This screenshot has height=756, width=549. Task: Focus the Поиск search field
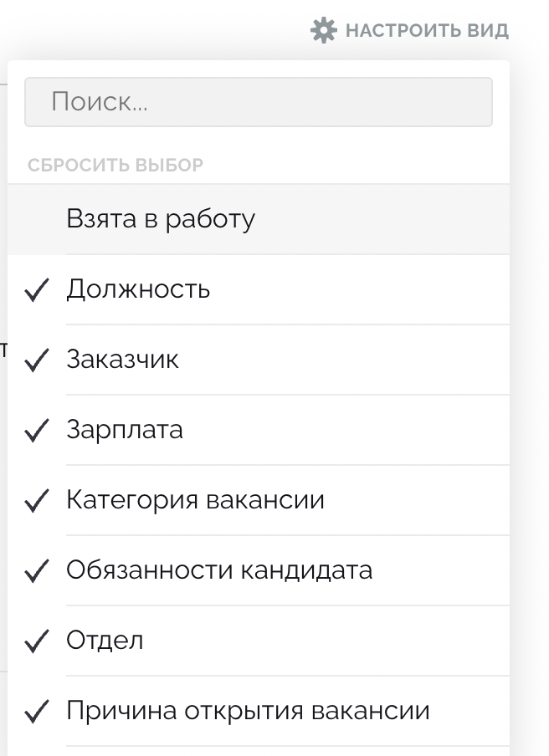pos(259,102)
